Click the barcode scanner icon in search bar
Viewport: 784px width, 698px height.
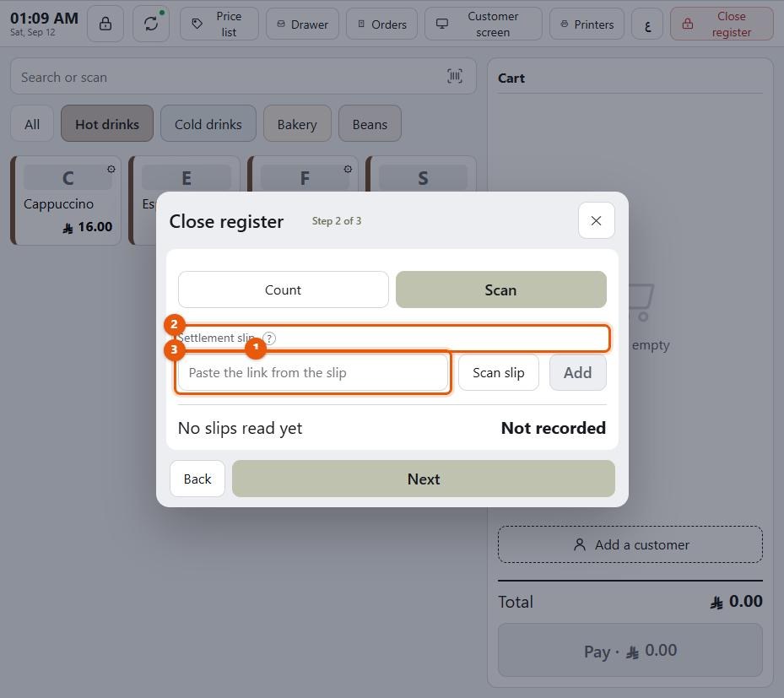click(x=455, y=76)
